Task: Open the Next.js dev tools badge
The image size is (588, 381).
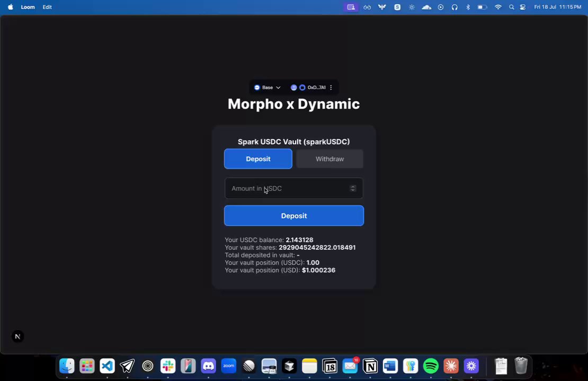Action: [x=17, y=337]
